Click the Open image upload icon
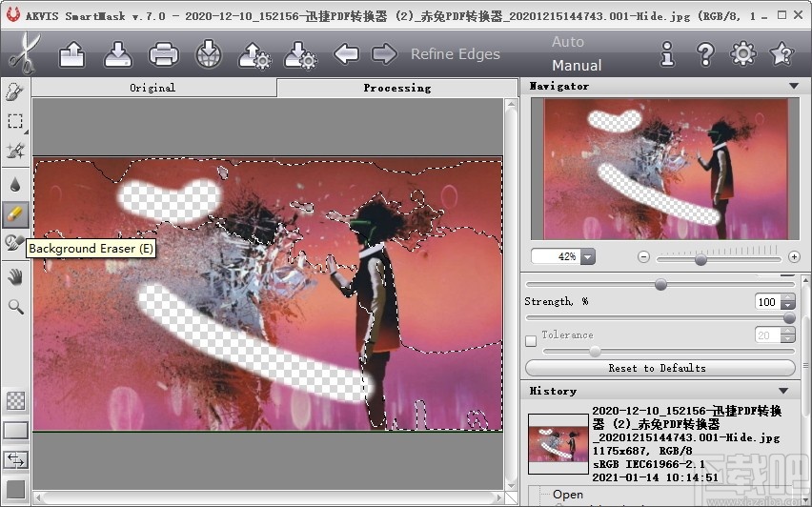 coord(72,54)
